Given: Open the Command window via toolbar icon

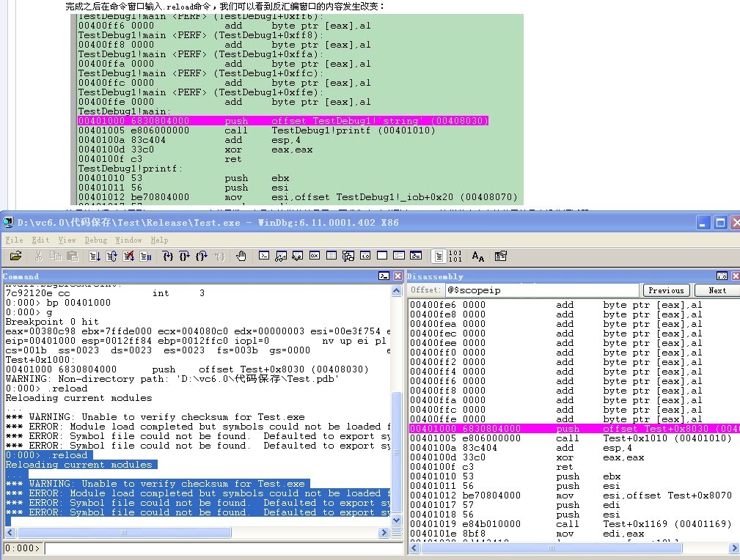Looking at the screenshot, I should pyautogui.click(x=264, y=256).
